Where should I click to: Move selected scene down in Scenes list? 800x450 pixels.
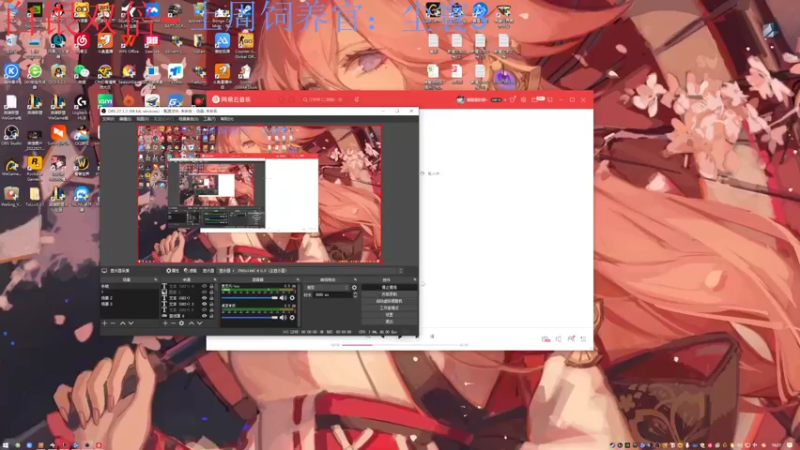point(131,323)
